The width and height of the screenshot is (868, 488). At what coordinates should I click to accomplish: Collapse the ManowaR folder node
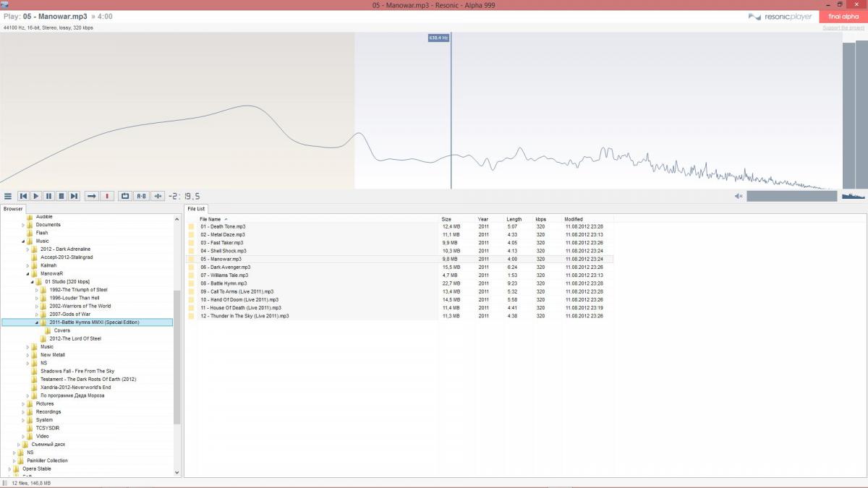27,274
